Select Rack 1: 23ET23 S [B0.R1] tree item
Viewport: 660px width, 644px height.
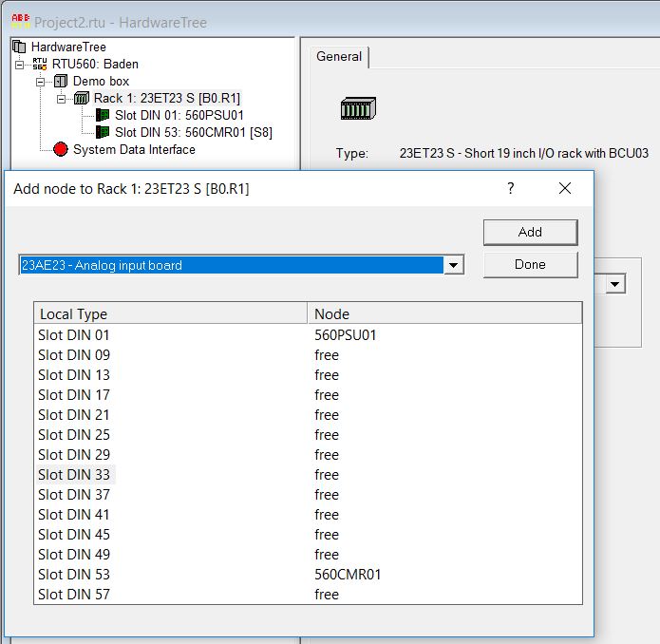click(167, 98)
